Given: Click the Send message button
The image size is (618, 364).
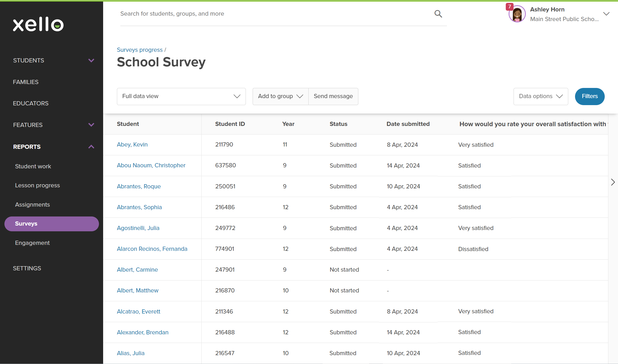Looking at the screenshot, I should click(333, 96).
